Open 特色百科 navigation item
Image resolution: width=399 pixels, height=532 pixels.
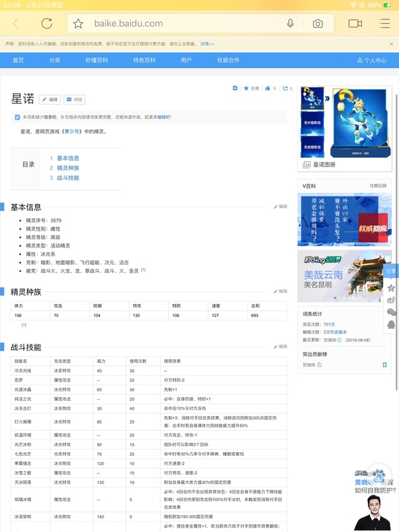[x=144, y=60]
